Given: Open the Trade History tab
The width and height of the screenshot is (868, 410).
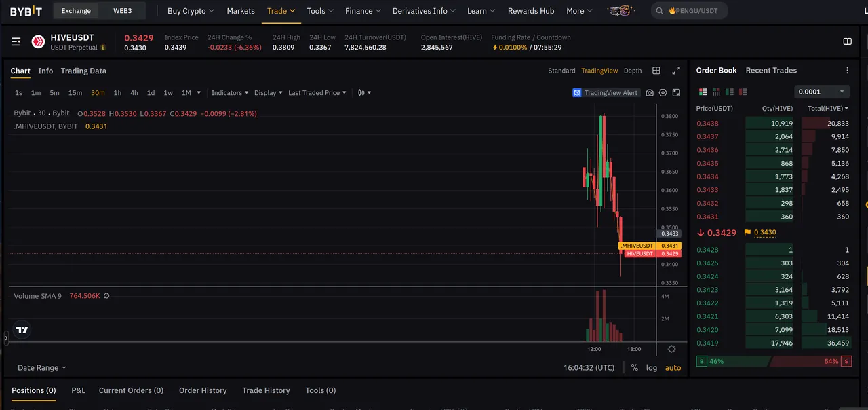Looking at the screenshot, I should tap(266, 390).
